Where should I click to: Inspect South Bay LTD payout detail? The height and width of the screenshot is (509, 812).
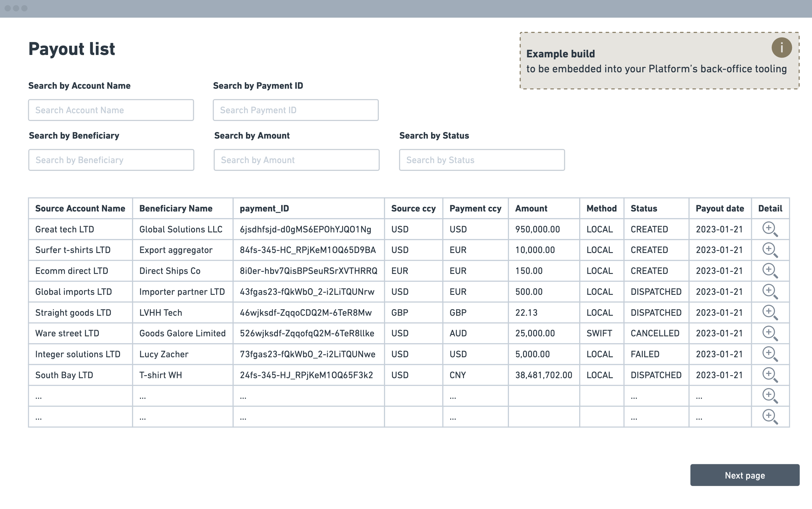(x=769, y=375)
